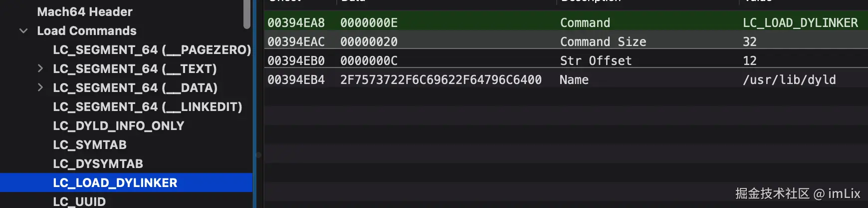Expand the LC_SEGMENT_64 (__DATA) node
This screenshot has height=208, width=868.
pyautogui.click(x=40, y=87)
